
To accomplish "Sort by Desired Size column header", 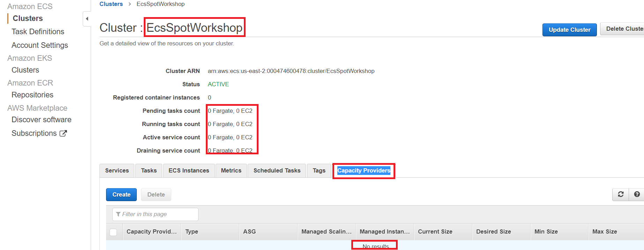I will tap(501, 232).
